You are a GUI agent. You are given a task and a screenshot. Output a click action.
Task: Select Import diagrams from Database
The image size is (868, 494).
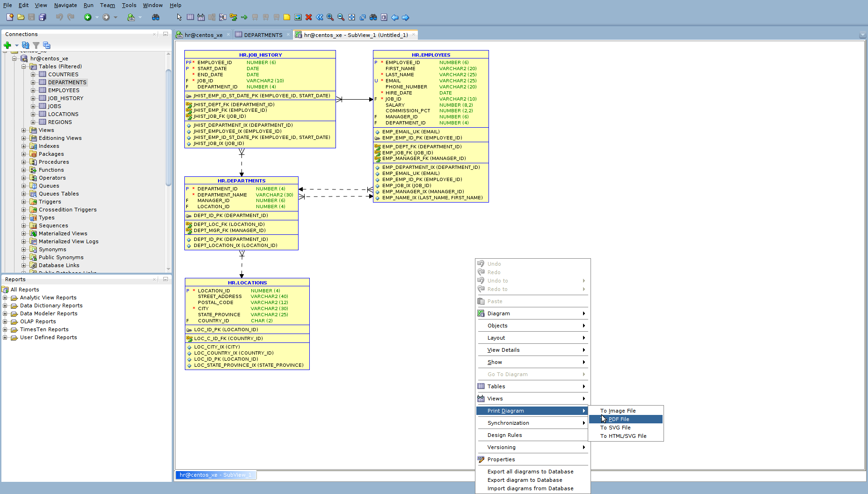coord(532,488)
